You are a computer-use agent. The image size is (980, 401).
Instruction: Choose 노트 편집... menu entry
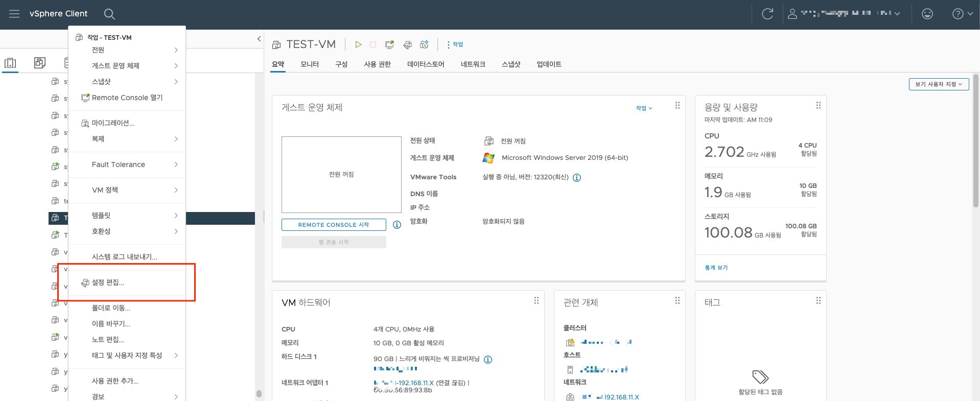point(127,340)
